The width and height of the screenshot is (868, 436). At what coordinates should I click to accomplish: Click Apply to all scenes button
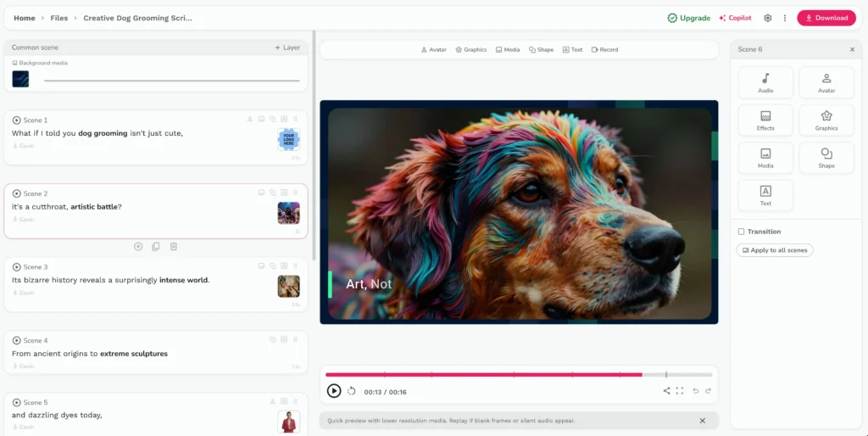point(775,250)
